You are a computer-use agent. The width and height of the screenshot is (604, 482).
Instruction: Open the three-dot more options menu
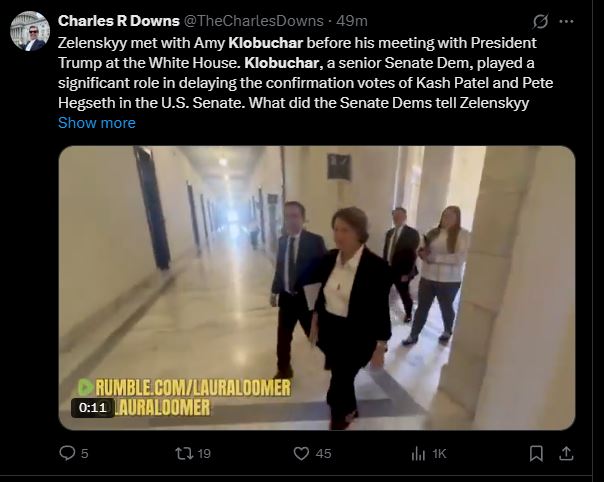(x=566, y=22)
